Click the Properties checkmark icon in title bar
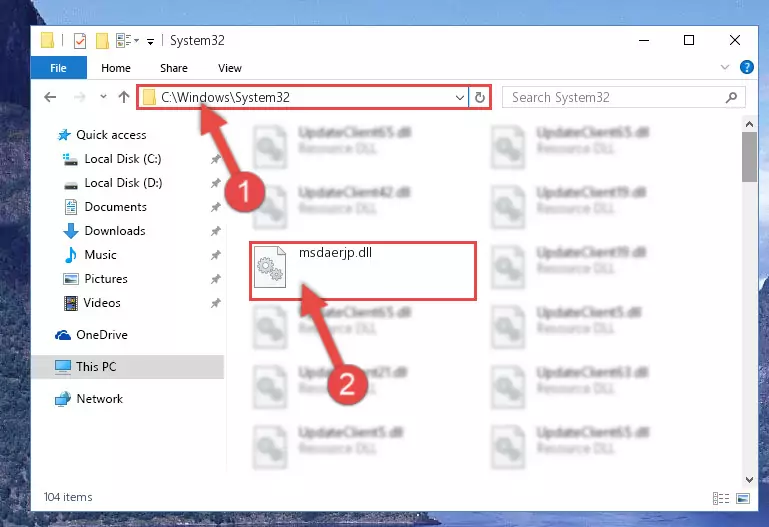 79,41
